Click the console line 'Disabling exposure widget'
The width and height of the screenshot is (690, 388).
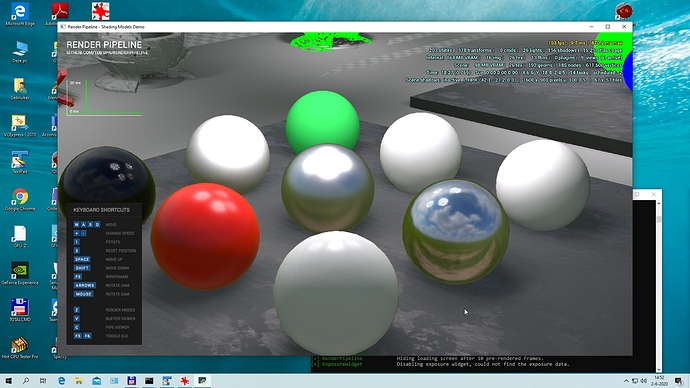[483, 364]
